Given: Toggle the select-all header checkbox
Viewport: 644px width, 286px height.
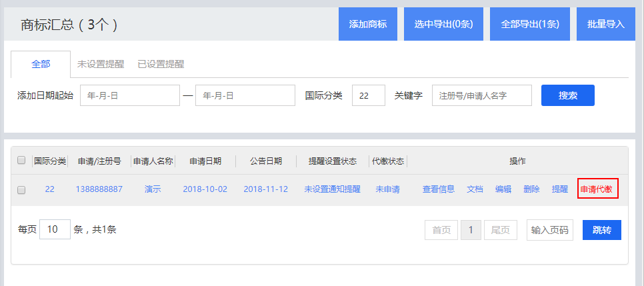Looking at the screenshot, I should point(21,161).
